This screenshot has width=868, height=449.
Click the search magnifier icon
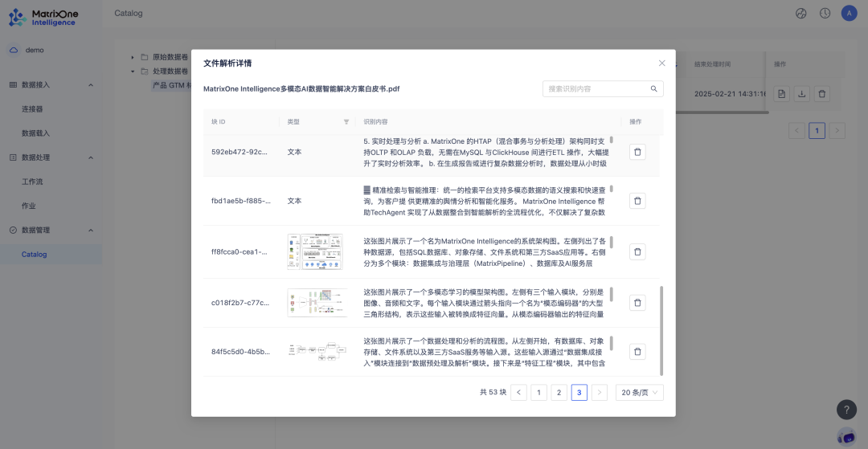tap(653, 88)
